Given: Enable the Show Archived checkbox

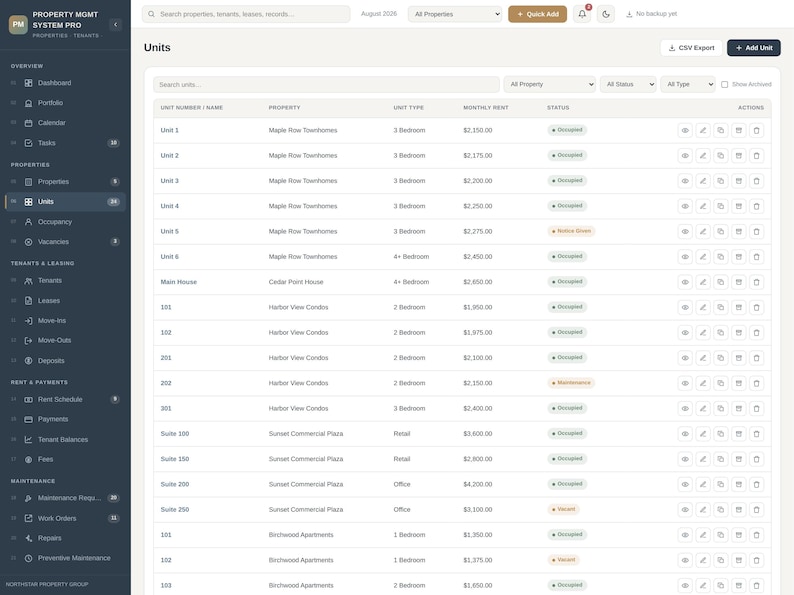Looking at the screenshot, I should (725, 85).
